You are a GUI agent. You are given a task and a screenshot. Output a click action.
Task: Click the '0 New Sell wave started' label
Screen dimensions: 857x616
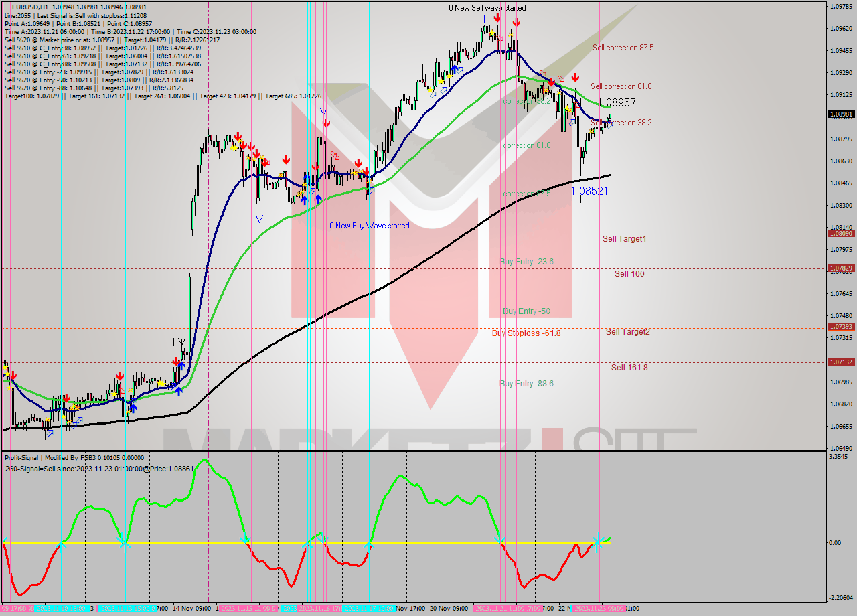(487, 8)
